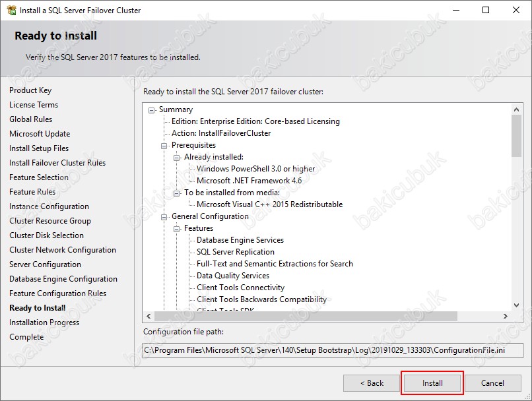Go to the Global Rules step
This screenshot has height=401, width=532.
coord(31,119)
